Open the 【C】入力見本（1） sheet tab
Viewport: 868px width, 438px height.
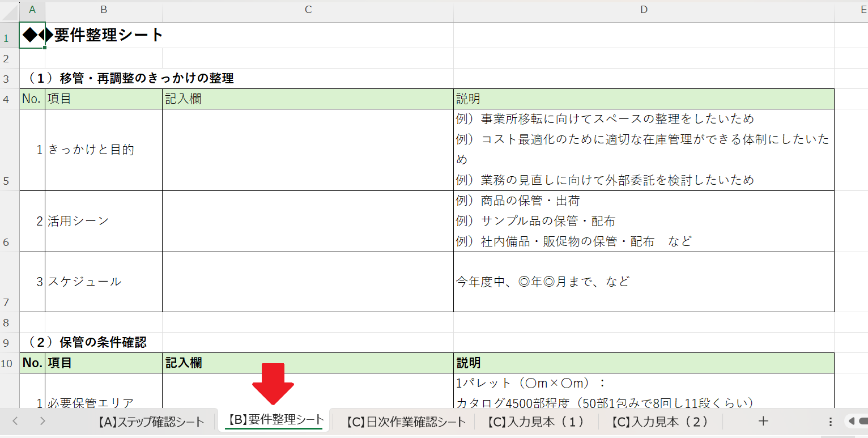point(536,422)
